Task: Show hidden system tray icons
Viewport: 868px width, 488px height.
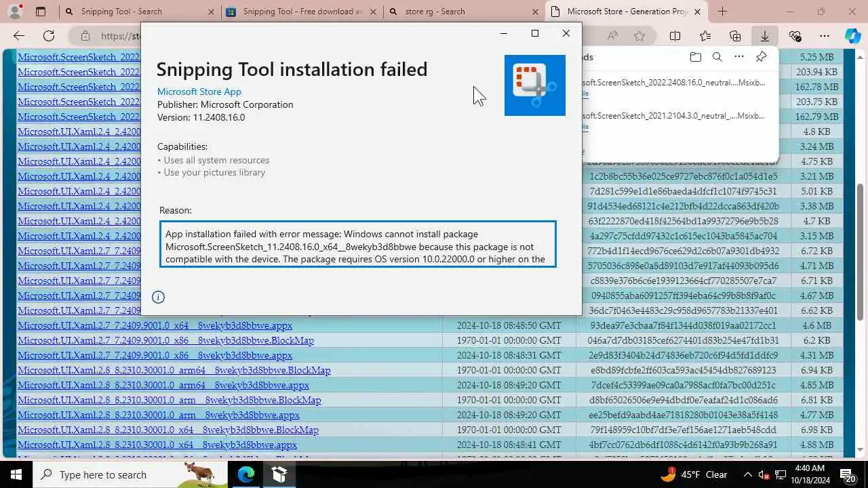Action: [x=748, y=474]
